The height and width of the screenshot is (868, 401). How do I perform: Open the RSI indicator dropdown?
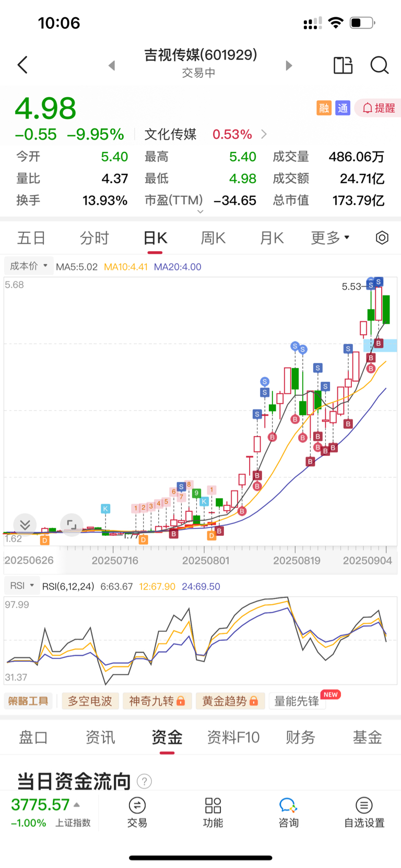coord(21,585)
